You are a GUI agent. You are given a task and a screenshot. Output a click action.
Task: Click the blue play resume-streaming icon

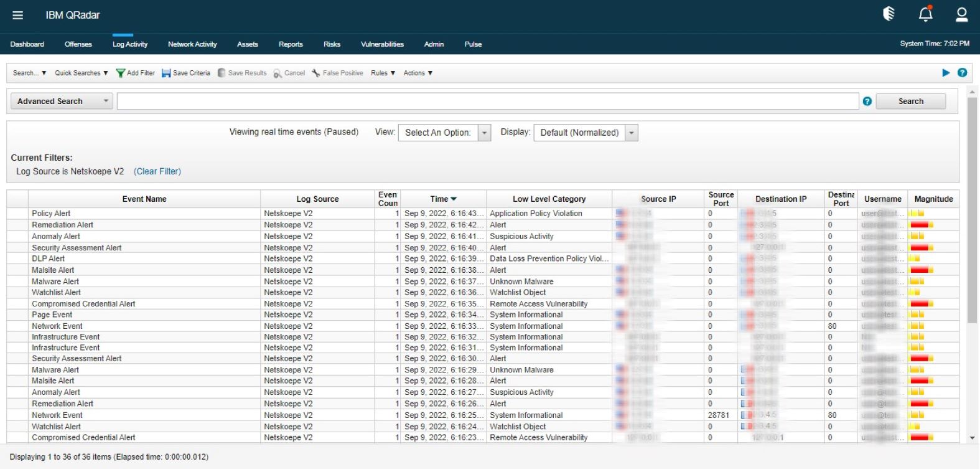pyautogui.click(x=946, y=73)
